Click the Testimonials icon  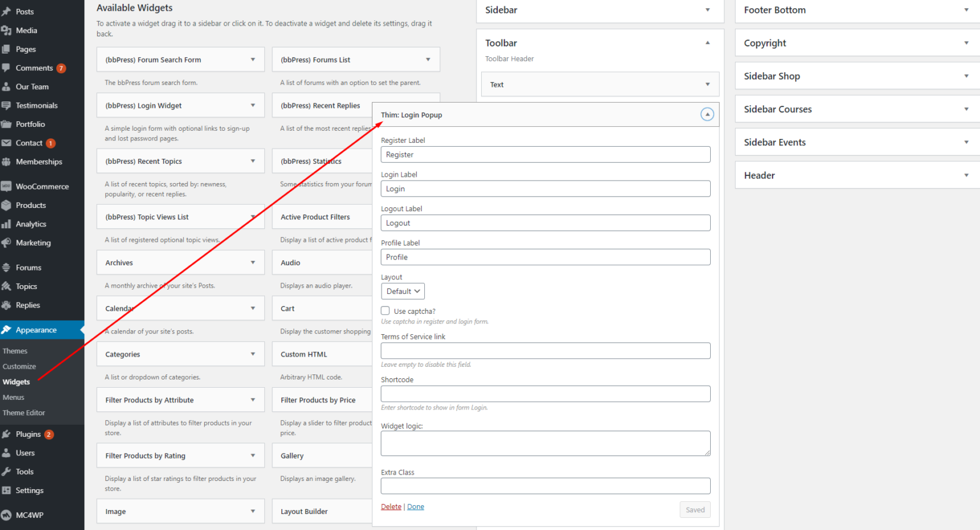point(6,105)
